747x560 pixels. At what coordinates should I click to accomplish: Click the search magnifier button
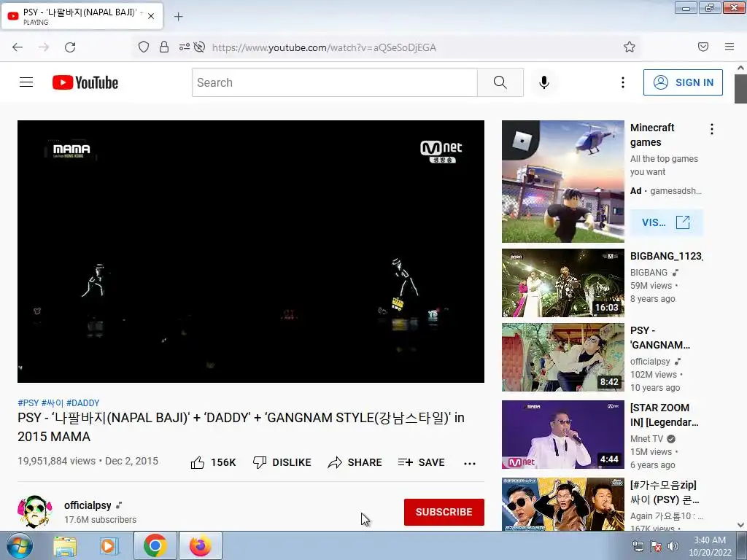(x=500, y=82)
